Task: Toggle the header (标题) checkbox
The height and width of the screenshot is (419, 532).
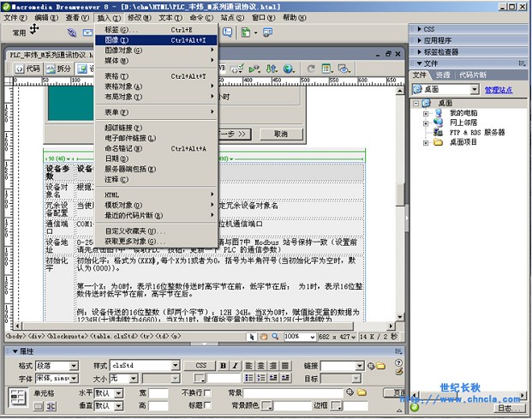Action: (x=207, y=405)
